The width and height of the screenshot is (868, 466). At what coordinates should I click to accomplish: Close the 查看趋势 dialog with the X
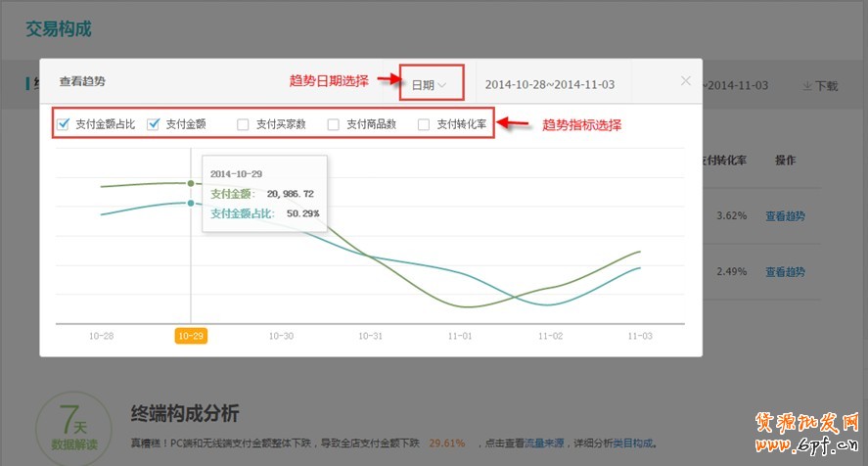[x=686, y=81]
